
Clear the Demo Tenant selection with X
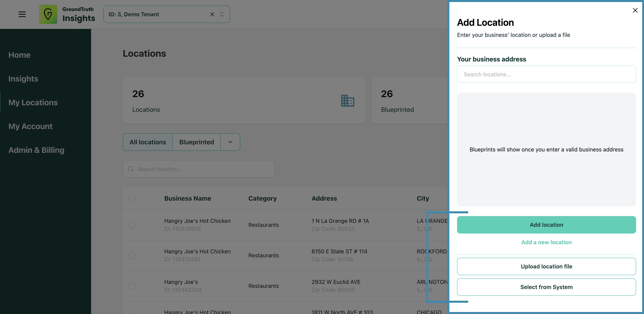pyautogui.click(x=212, y=14)
